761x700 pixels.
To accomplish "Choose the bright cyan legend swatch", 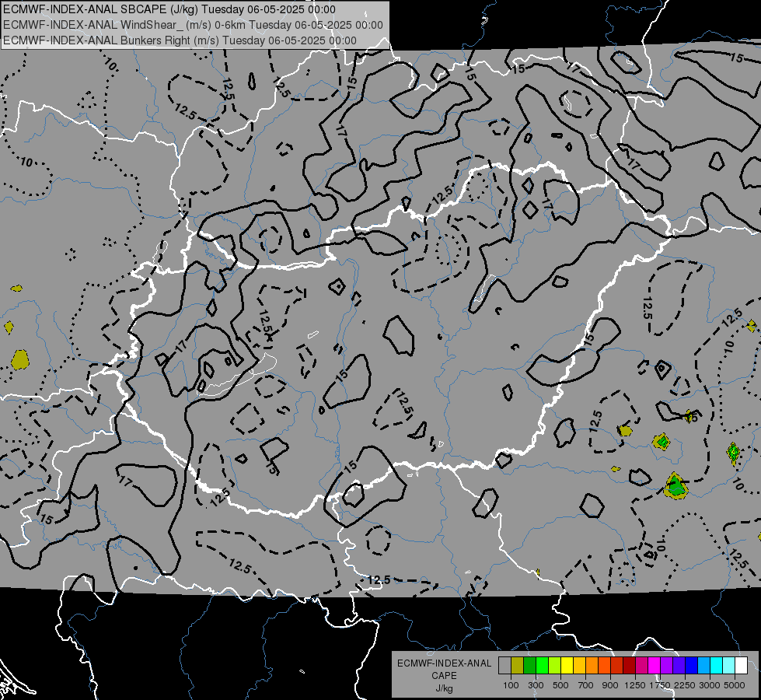I will pos(717,666).
